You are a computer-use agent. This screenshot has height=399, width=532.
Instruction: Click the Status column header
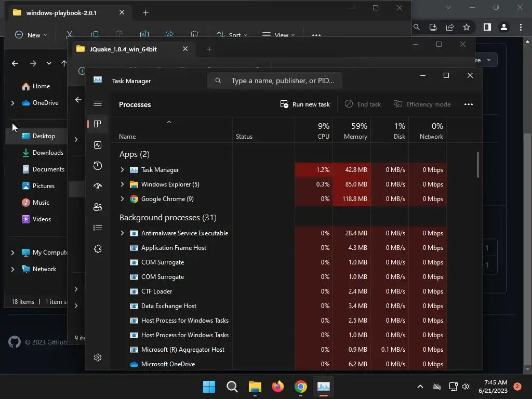pyautogui.click(x=263, y=130)
